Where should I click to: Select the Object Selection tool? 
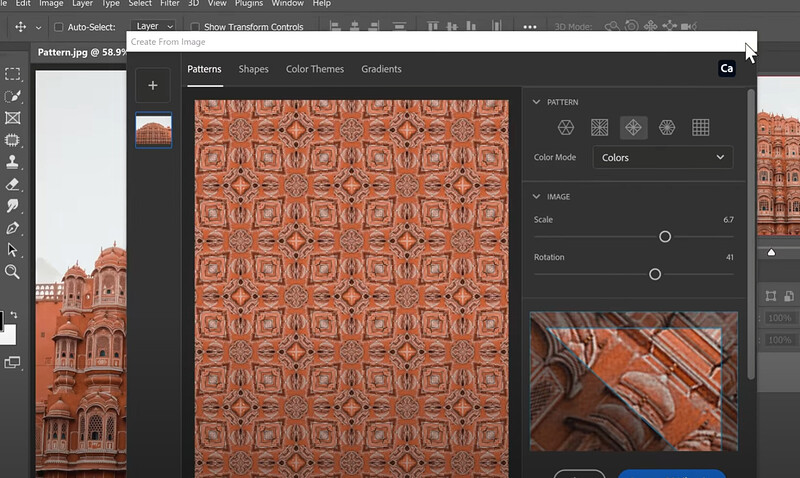click(13, 96)
